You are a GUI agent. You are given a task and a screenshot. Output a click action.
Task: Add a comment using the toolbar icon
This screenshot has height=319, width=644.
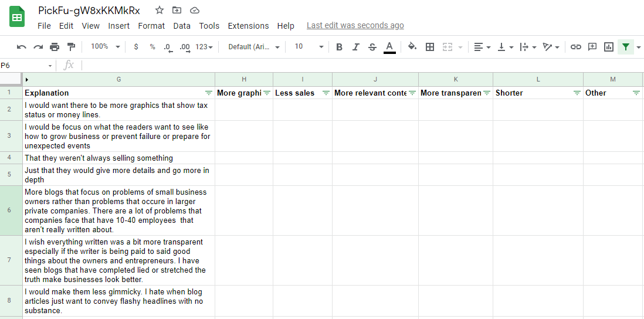point(592,47)
